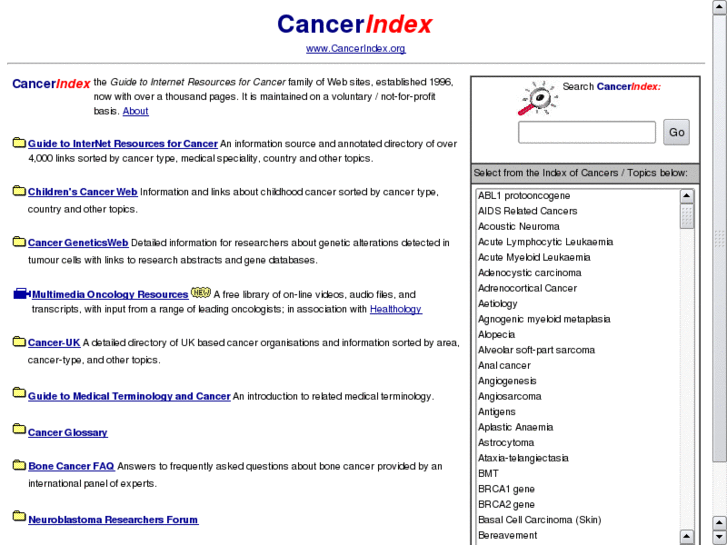727x545 pixels.
Task: Click the page scrollbar up arrow at top
Action: pos(720,8)
